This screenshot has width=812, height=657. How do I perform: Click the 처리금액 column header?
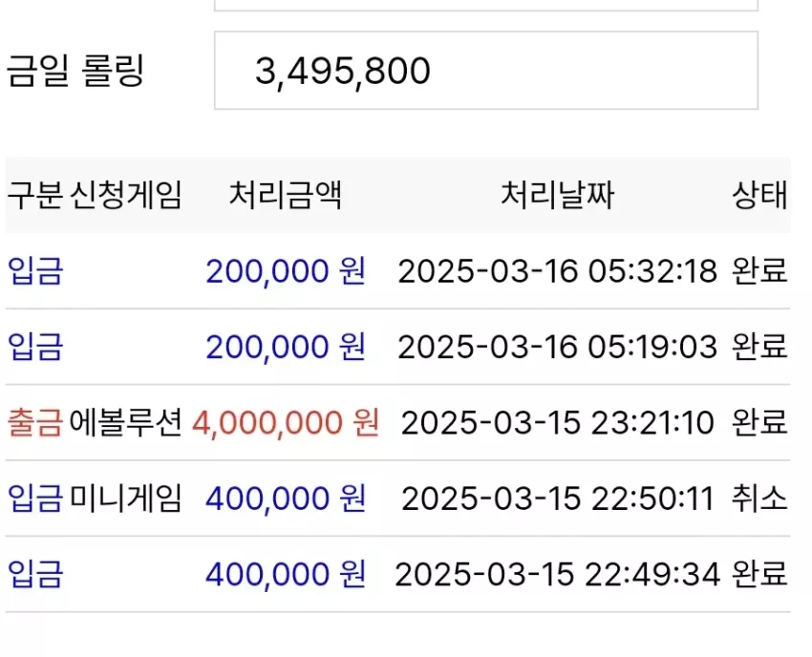pyautogui.click(x=286, y=195)
